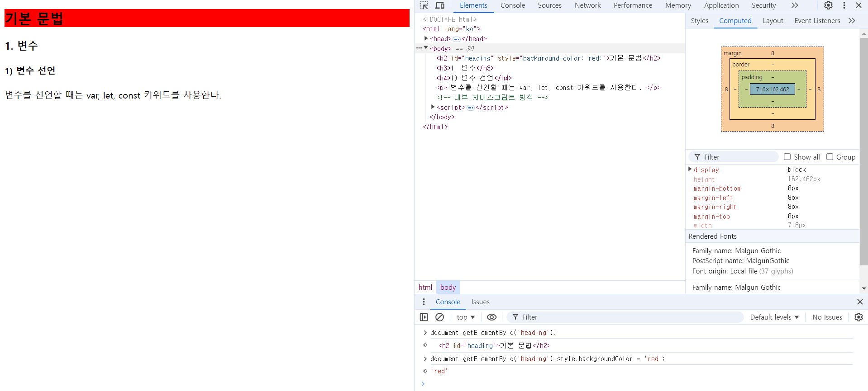Select the Computed pane tab
Image resolution: width=868 pixels, height=391 pixels.
735,21
